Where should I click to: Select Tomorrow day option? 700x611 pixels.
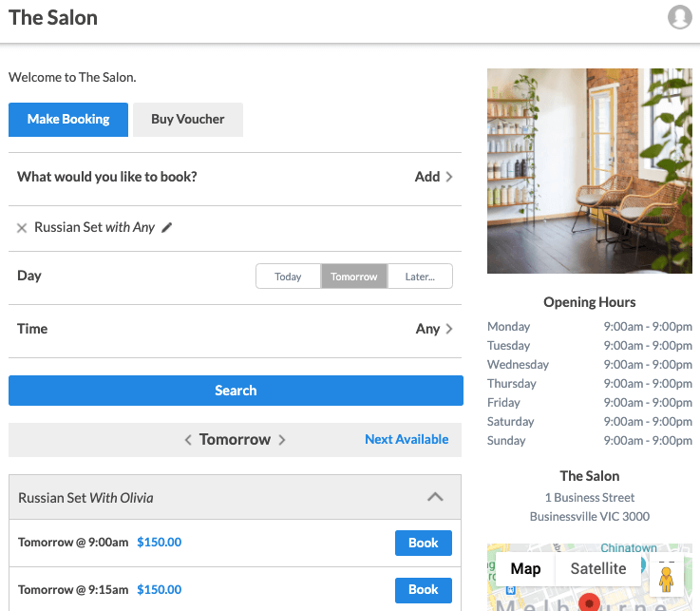tap(354, 277)
